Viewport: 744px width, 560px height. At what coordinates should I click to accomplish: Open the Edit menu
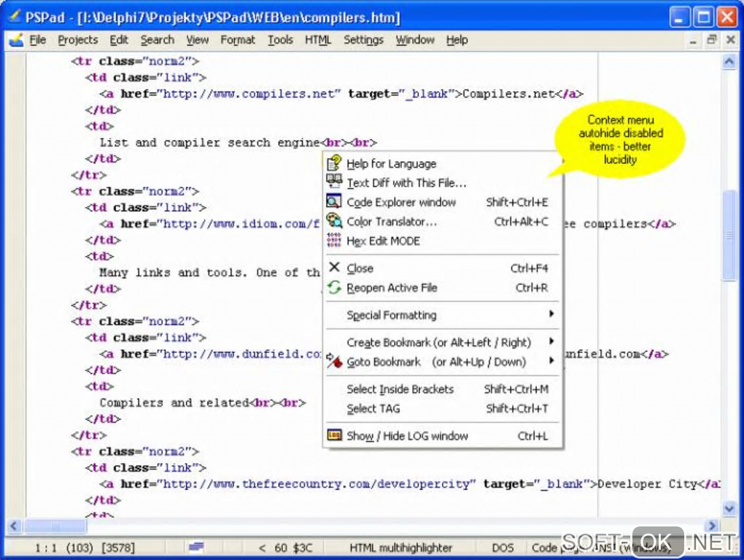[119, 40]
